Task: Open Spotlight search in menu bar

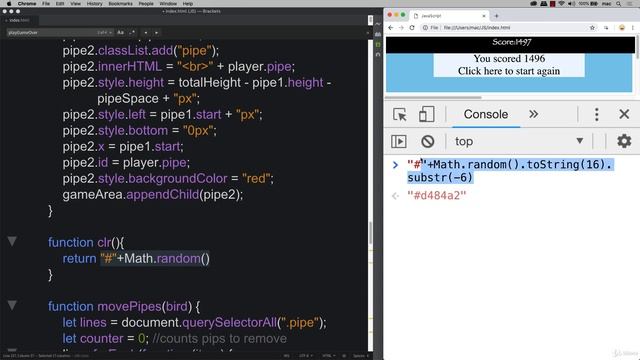Action: [619, 4]
